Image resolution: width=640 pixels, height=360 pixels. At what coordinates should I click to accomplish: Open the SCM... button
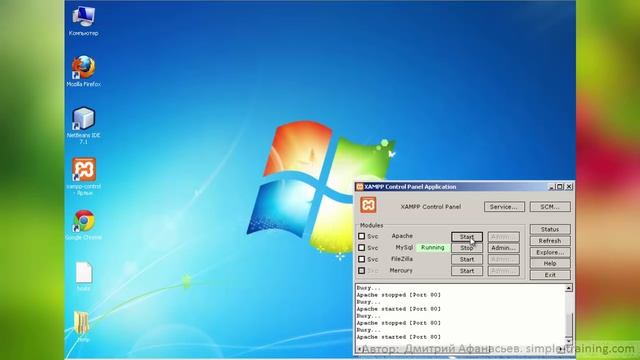click(x=550, y=207)
